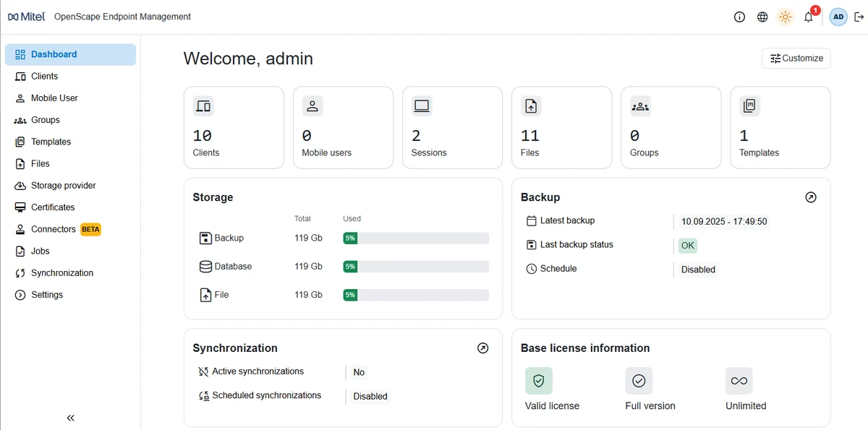Open Clients in the sidebar

(70, 76)
